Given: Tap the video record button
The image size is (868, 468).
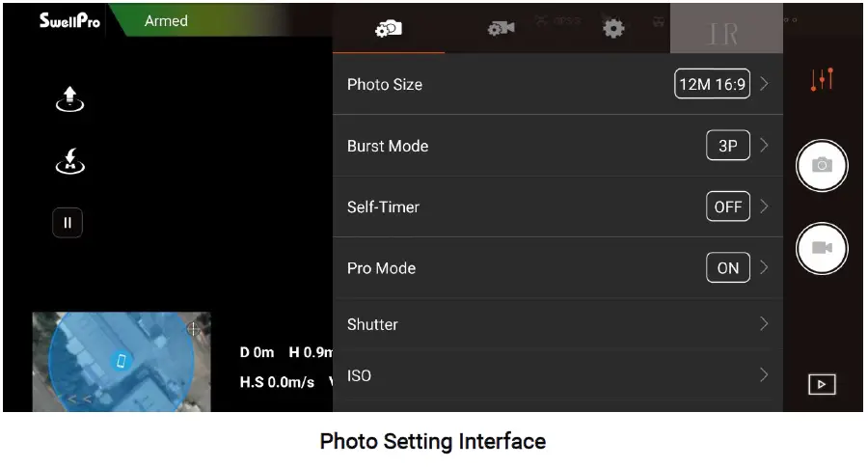Looking at the screenshot, I should 822,247.
